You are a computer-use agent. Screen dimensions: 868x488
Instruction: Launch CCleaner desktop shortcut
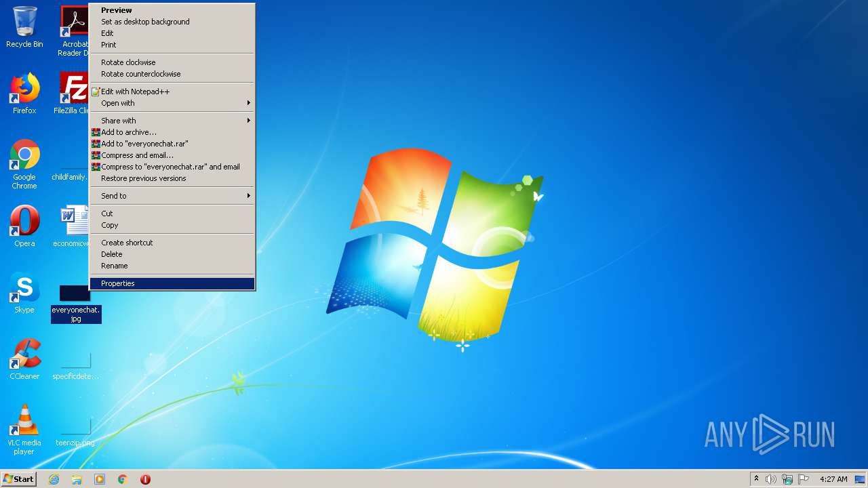24,359
